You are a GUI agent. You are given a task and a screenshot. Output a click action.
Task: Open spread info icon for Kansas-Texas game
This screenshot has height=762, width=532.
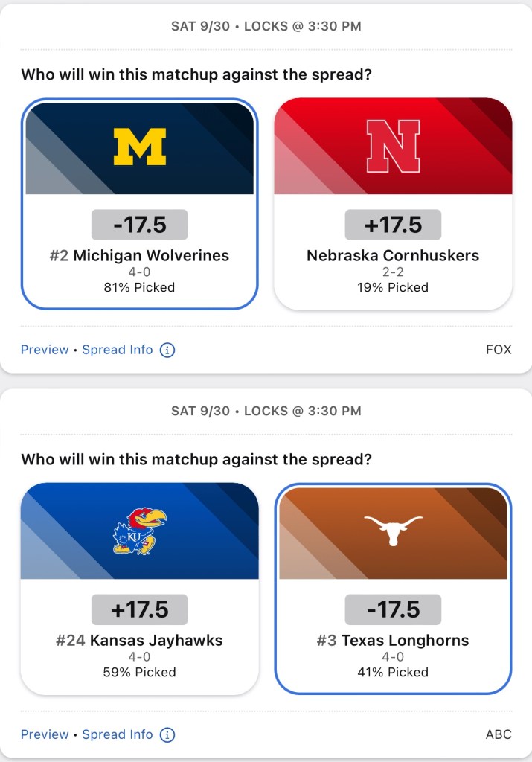tap(167, 734)
